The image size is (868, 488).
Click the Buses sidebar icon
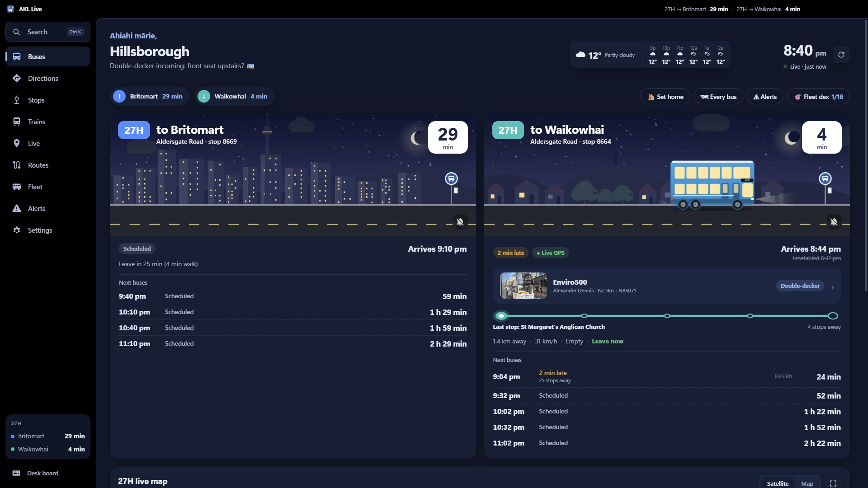[17, 56]
